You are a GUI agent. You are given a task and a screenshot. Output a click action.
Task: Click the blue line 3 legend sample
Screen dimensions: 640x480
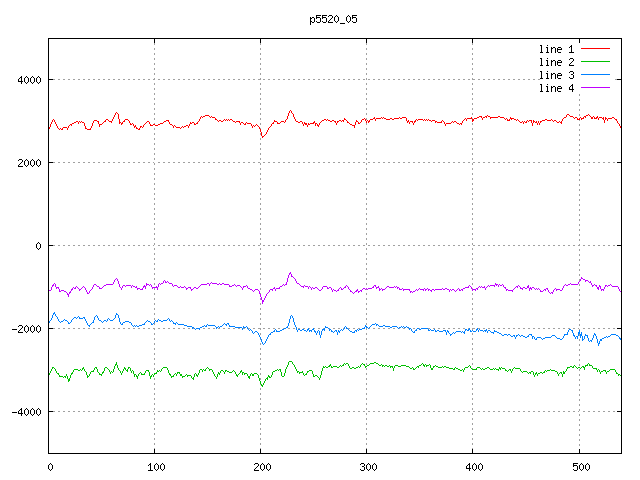[595, 75]
